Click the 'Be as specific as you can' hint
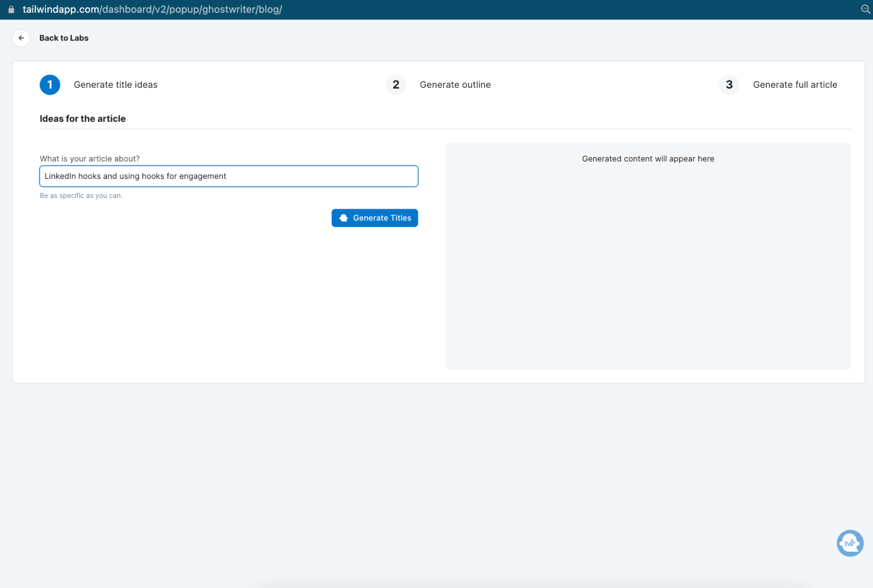Image resolution: width=873 pixels, height=588 pixels. pyautogui.click(x=81, y=196)
